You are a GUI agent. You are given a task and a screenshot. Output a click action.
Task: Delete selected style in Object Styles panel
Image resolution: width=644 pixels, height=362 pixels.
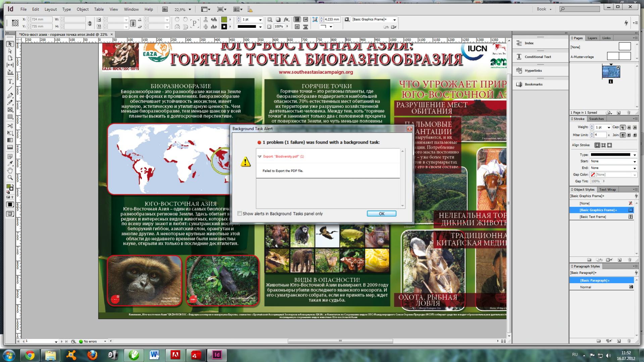coord(629,260)
